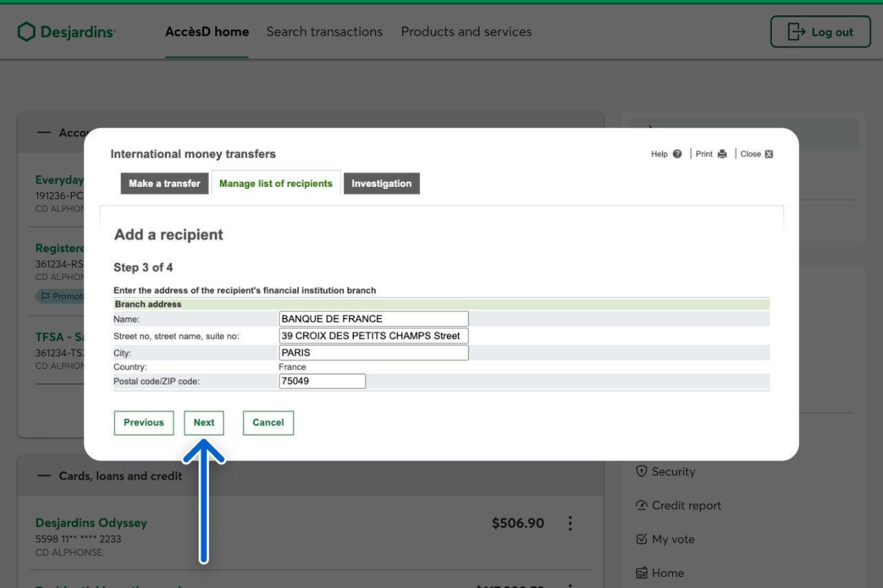The height and width of the screenshot is (588, 883).
Task: Open Desjardins Odyssey card options menu
Action: (x=570, y=523)
